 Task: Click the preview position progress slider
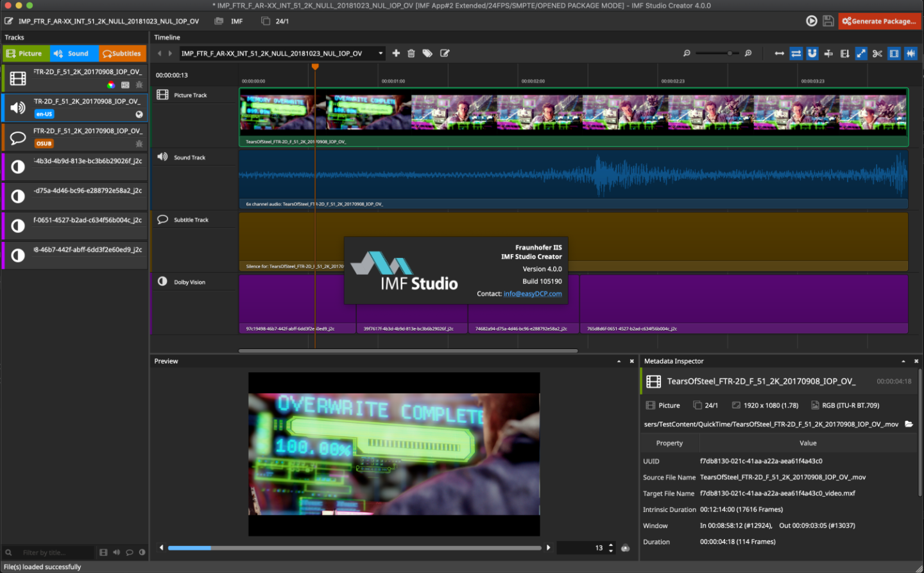[x=354, y=548]
